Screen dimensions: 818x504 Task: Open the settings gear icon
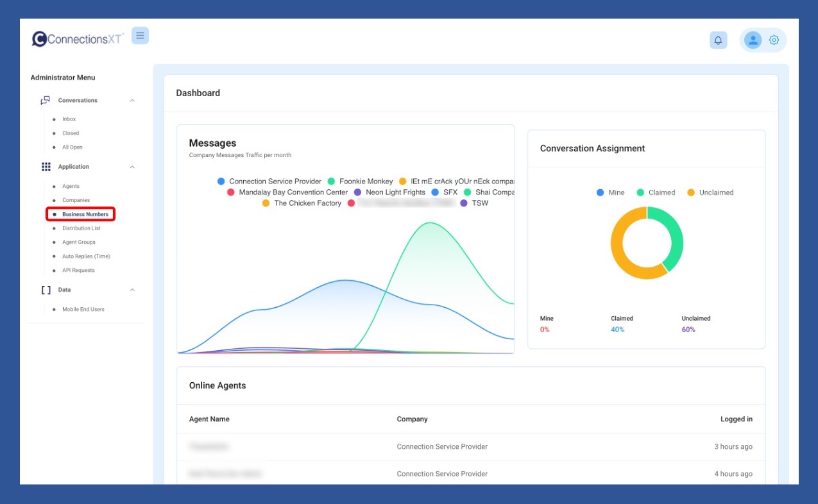pyautogui.click(x=774, y=40)
